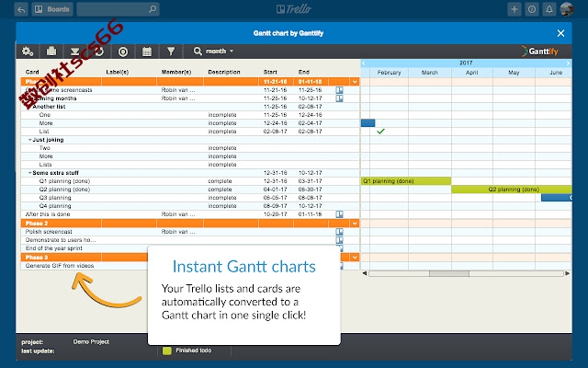Screen dimensions: 588x368
Task: Click the Description column header
Action: (224, 72)
